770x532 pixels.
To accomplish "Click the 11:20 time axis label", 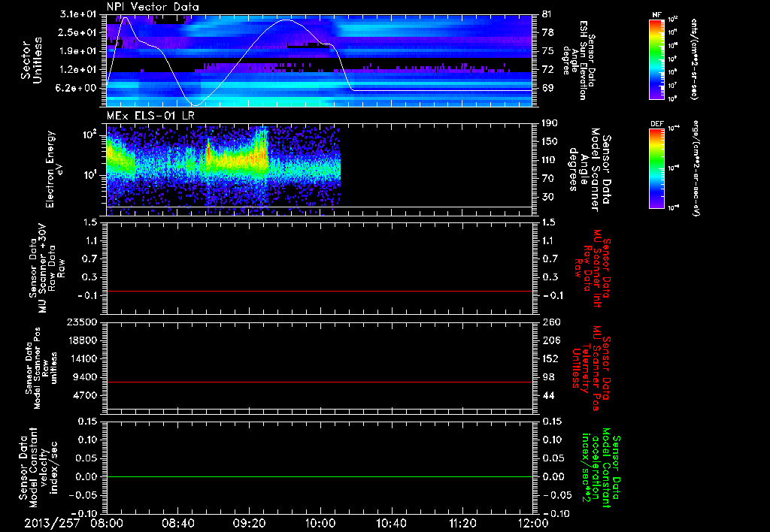I will (x=462, y=523).
